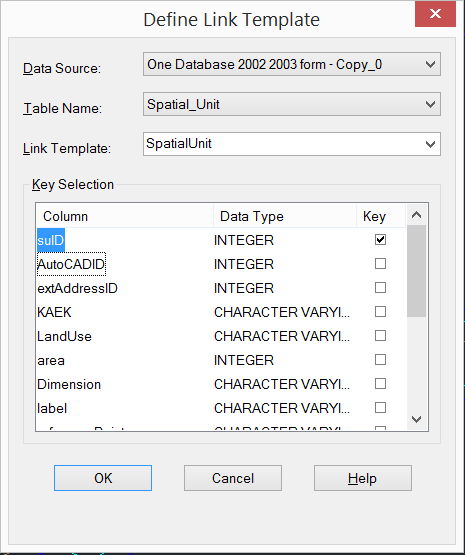This screenshot has height=555, width=465.
Task: Check the Key checkbox for KAEK
Action: click(x=380, y=312)
